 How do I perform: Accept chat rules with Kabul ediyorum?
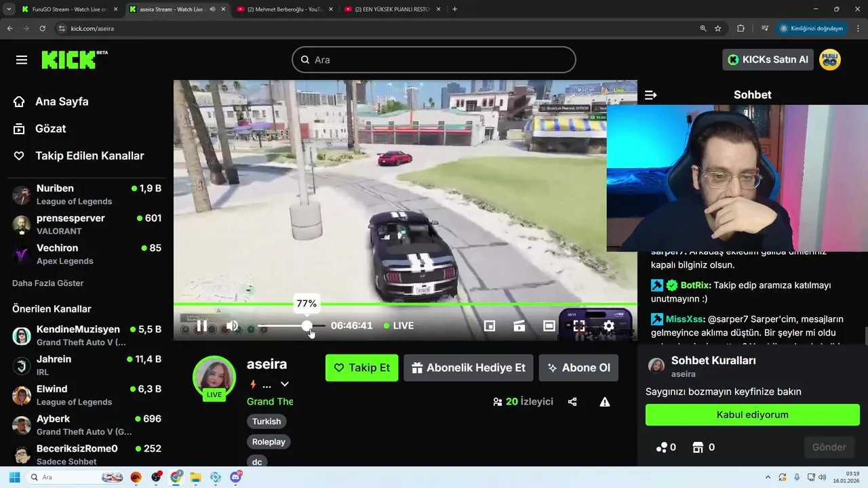tap(752, 415)
